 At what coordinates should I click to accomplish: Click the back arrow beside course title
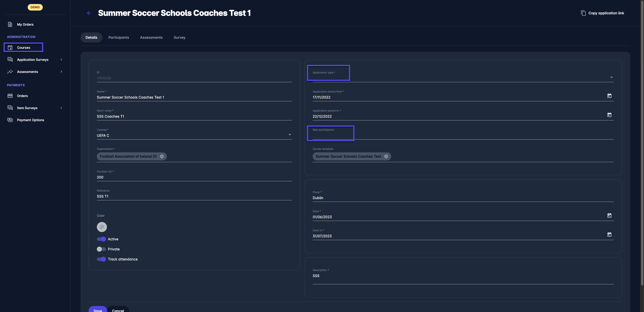pyautogui.click(x=89, y=13)
